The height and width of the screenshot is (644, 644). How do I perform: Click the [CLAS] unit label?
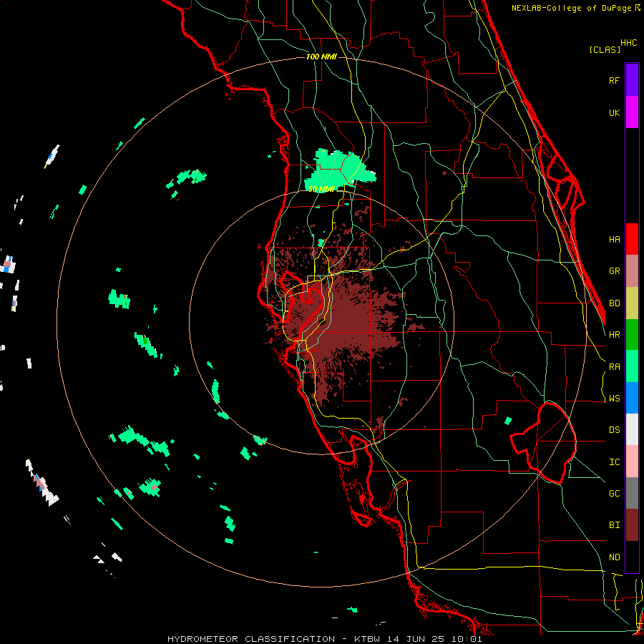point(605,49)
